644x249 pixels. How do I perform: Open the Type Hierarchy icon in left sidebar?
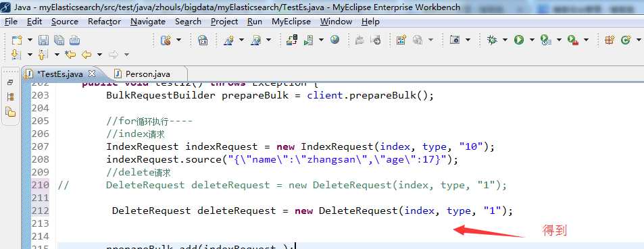click(x=10, y=97)
